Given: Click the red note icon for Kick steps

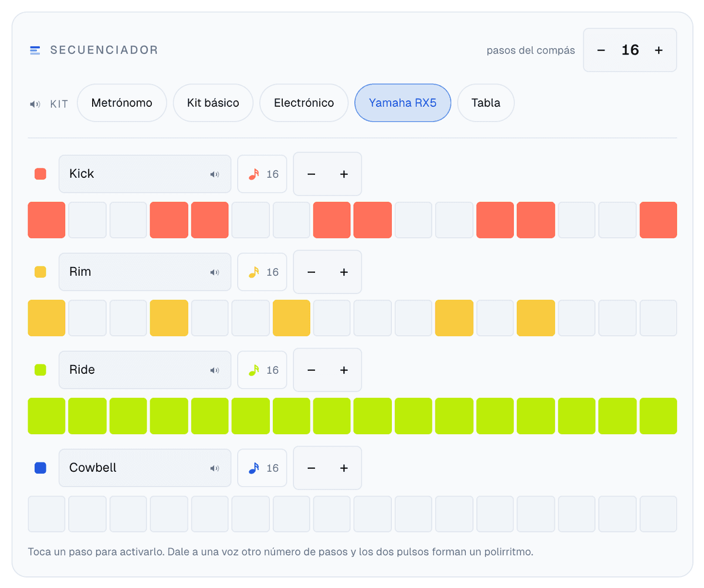Looking at the screenshot, I should (x=253, y=174).
